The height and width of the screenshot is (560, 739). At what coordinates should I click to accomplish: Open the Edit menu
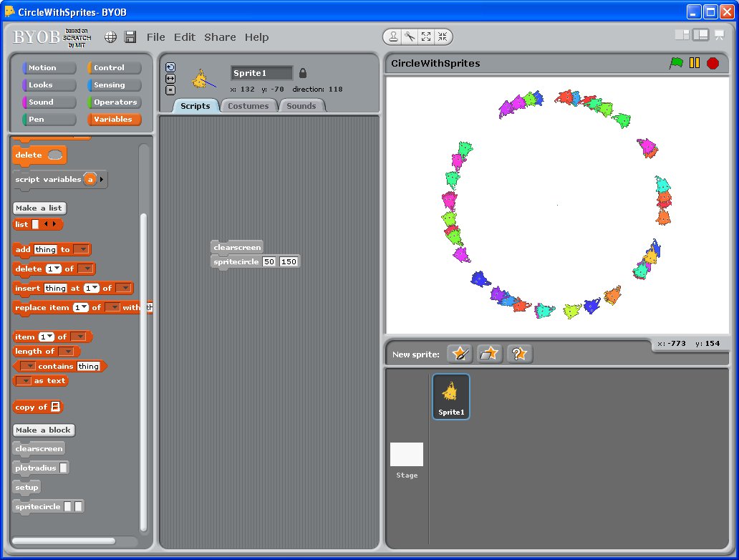[184, 37]
